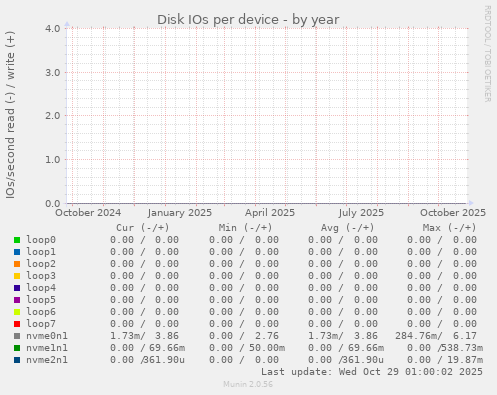The width and height of the screenshot is (497, 395).
Task: Click the IOs/second read/write axis title
Action: click(10, 115)
